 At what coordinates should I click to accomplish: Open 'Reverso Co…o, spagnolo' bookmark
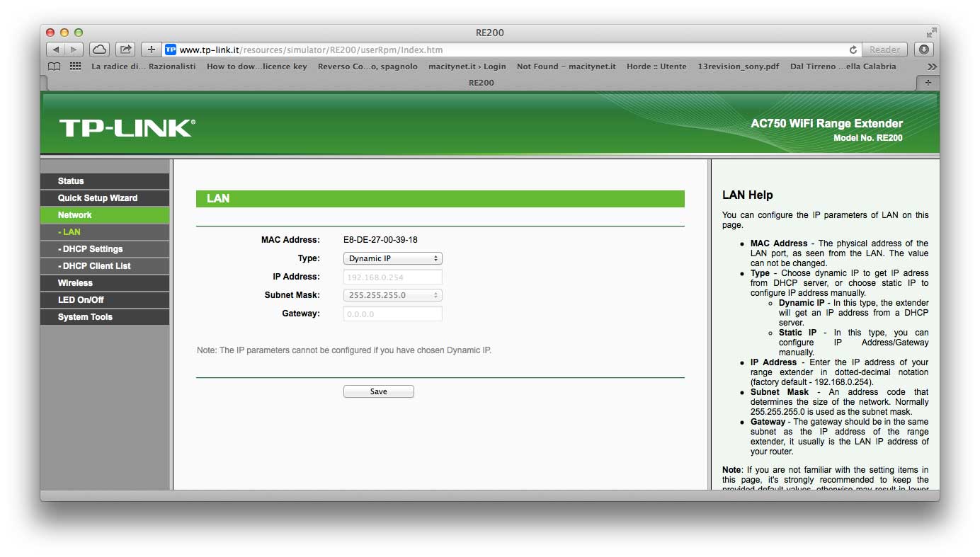367,67
